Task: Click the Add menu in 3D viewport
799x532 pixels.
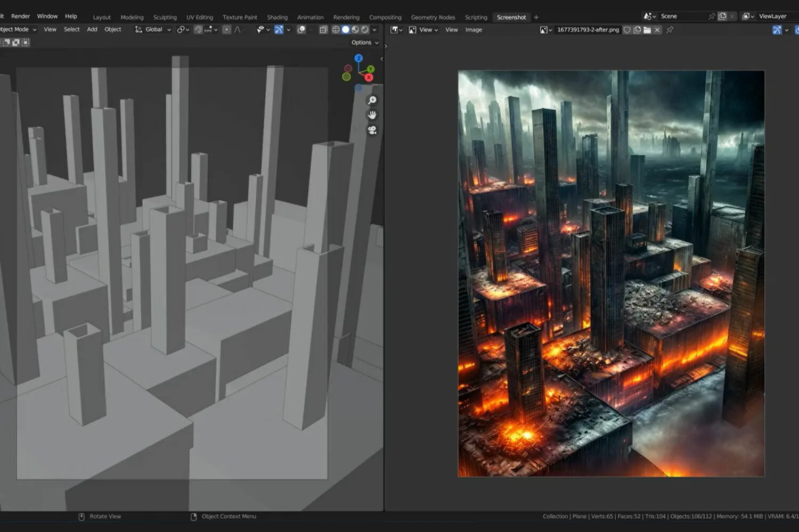Action: (x=92, y=30)
